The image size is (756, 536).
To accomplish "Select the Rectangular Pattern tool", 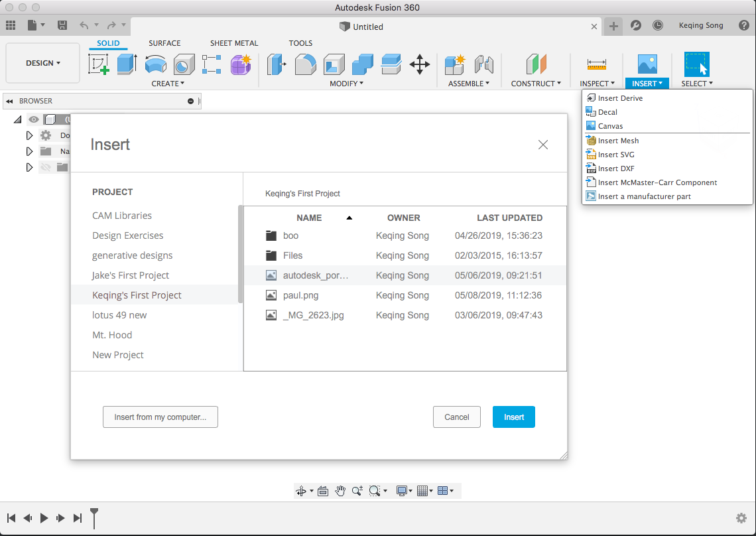I will [x=212, y=64].
